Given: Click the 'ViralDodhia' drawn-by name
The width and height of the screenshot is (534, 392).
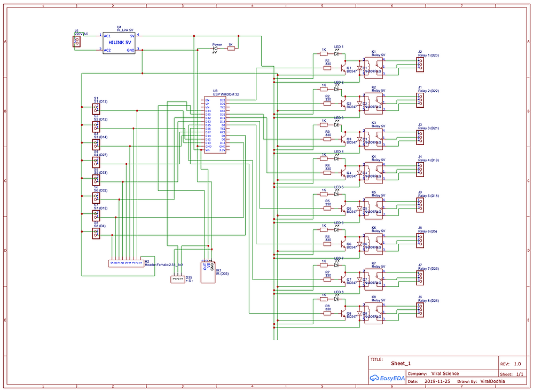Looking at the screenshot, I should click(493, 381).
